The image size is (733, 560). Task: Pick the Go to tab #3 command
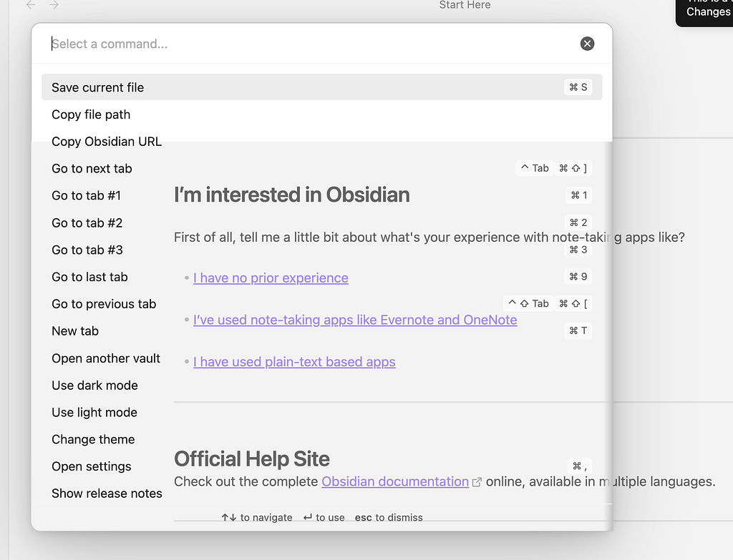87,250
